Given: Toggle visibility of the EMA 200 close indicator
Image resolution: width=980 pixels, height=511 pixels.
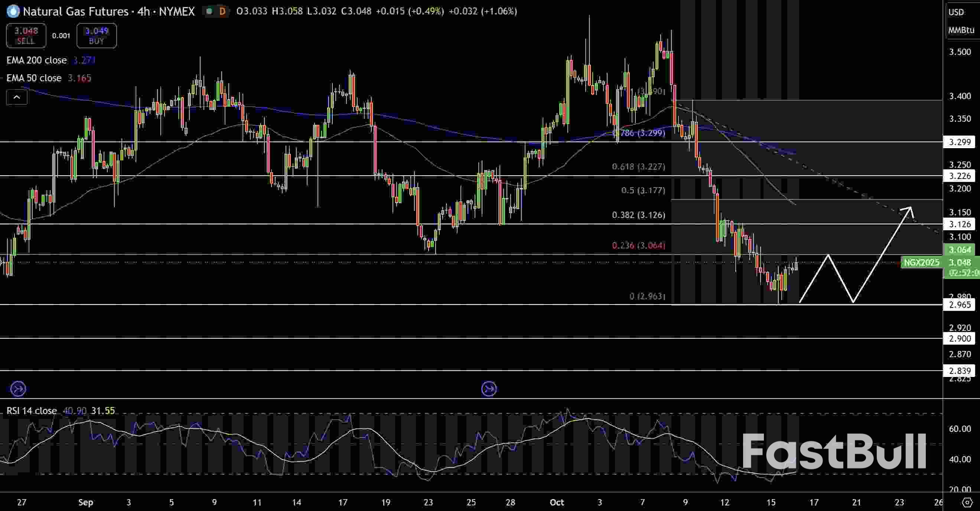Looking at the screenshot, I should click(36, 60).
